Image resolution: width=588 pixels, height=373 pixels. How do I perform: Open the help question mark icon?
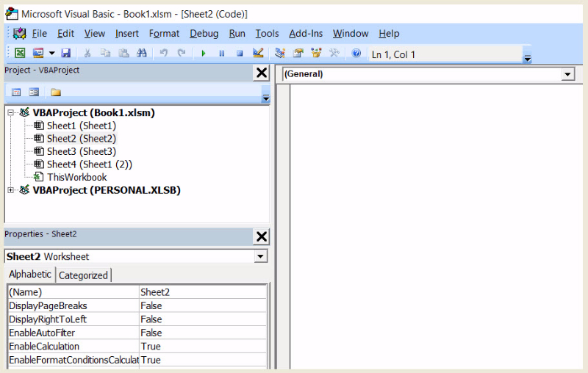[x=356, y=54]
